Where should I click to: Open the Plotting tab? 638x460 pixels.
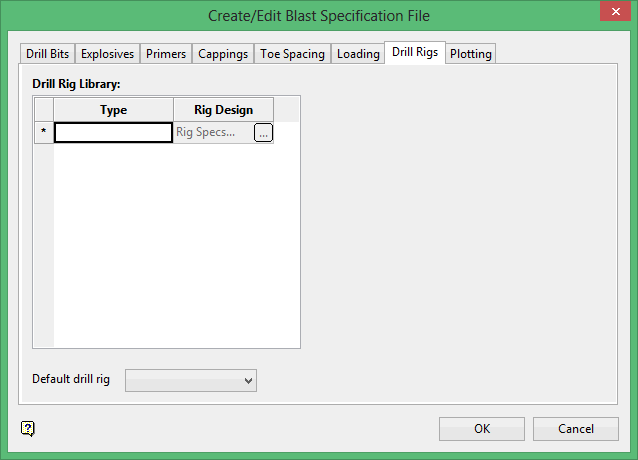pyautogui.click(x=470, y=54)
